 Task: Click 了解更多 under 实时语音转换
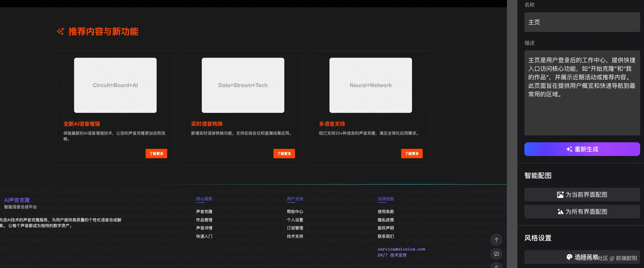pos(284,153)
